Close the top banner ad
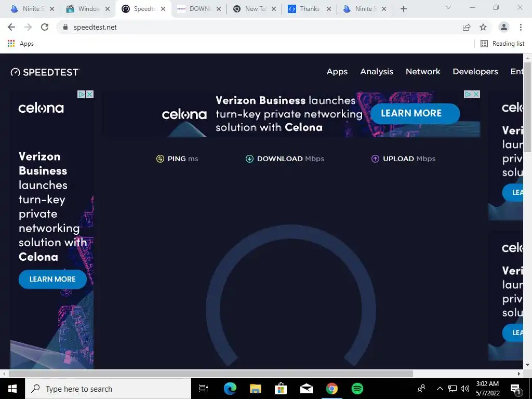Image resolution: width=532 pixels, height=399 pixels. click(x=476, y=95)
